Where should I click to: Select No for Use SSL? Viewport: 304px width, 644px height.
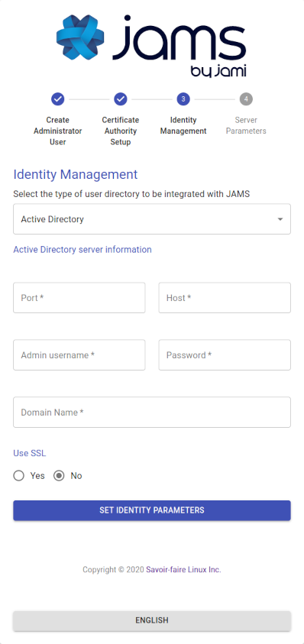click(59, 476)
